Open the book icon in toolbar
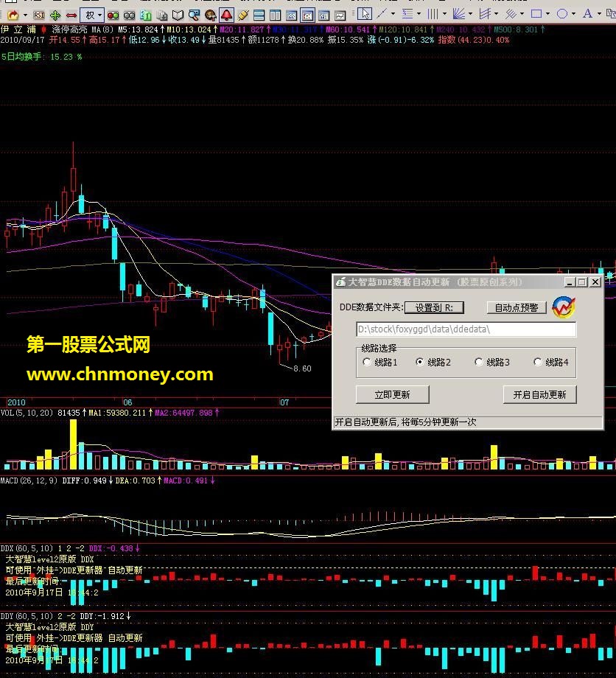 178,15
